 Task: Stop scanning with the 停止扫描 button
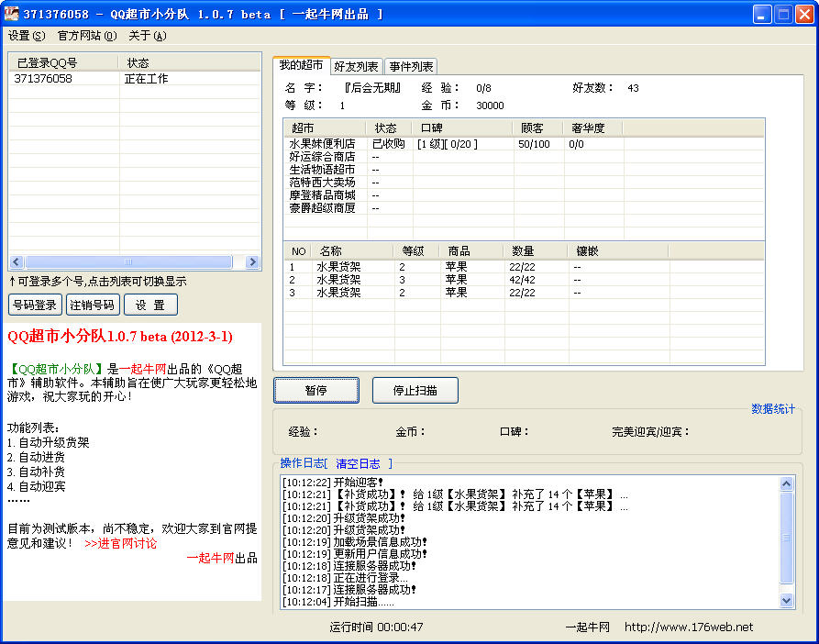[414, 390]
